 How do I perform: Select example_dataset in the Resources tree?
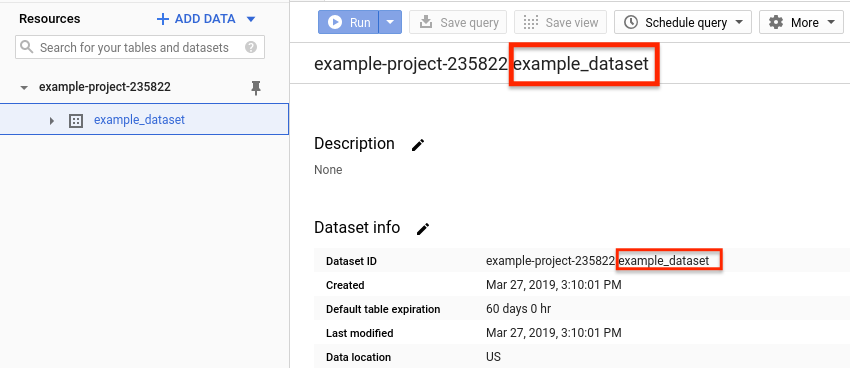[x=139, y=120]
